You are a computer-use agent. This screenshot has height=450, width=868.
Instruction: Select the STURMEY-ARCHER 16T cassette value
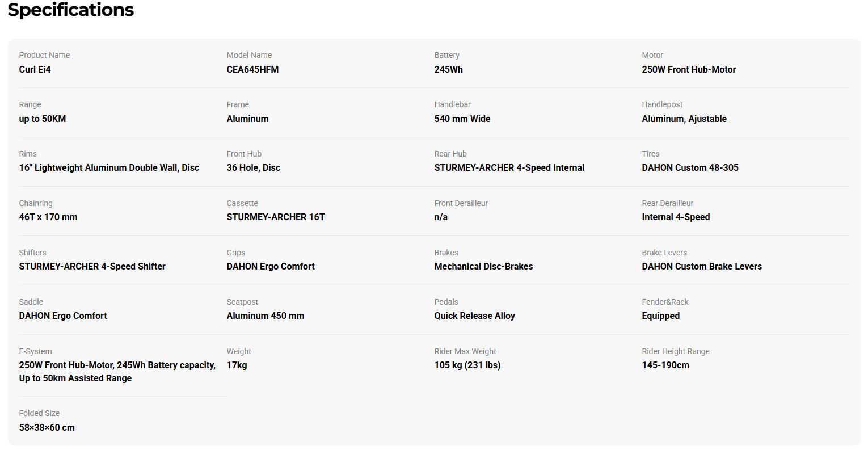(x=276, y=217)
